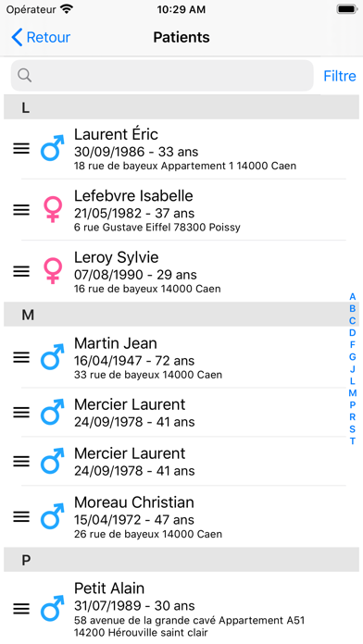
Task: Click the M section header
Action: pyautogui.click(x=181, y=315)
